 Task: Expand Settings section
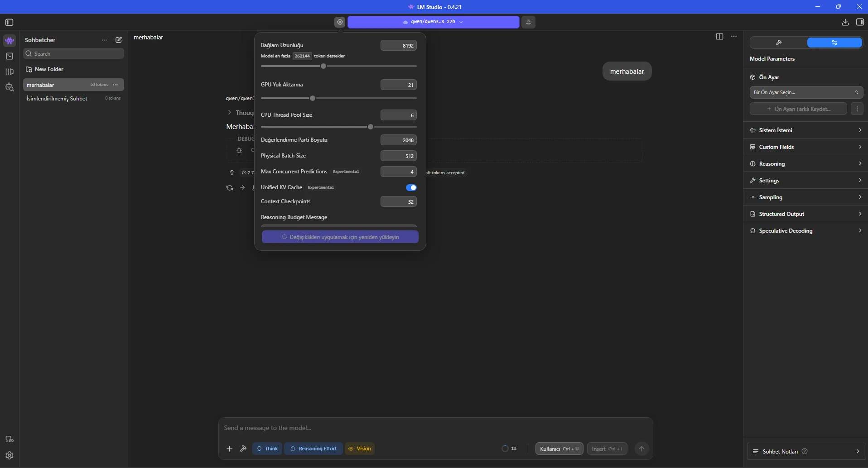(x=805, y=180)
